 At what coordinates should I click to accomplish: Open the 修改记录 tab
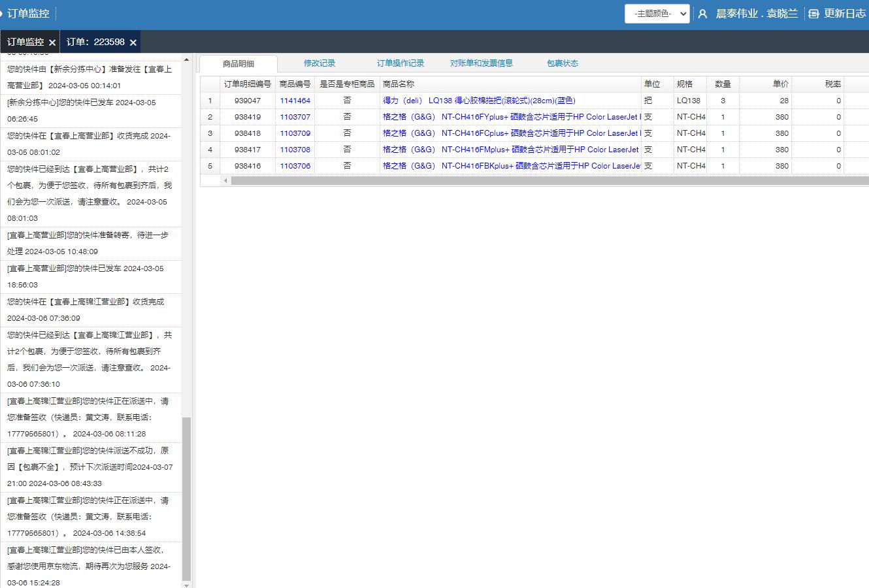(320, 63)
